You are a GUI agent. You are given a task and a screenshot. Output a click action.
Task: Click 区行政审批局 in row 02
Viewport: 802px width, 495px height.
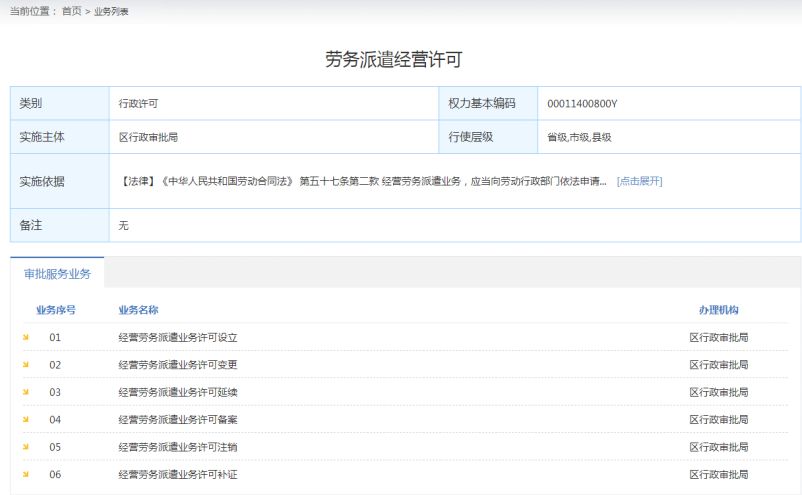[x=719, y=365]
